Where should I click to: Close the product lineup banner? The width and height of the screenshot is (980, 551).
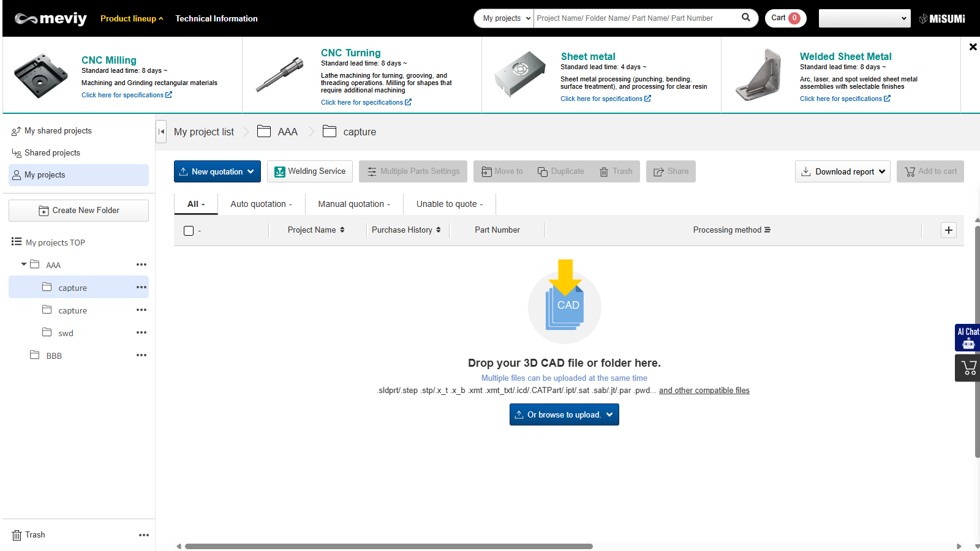coord(973,47)
